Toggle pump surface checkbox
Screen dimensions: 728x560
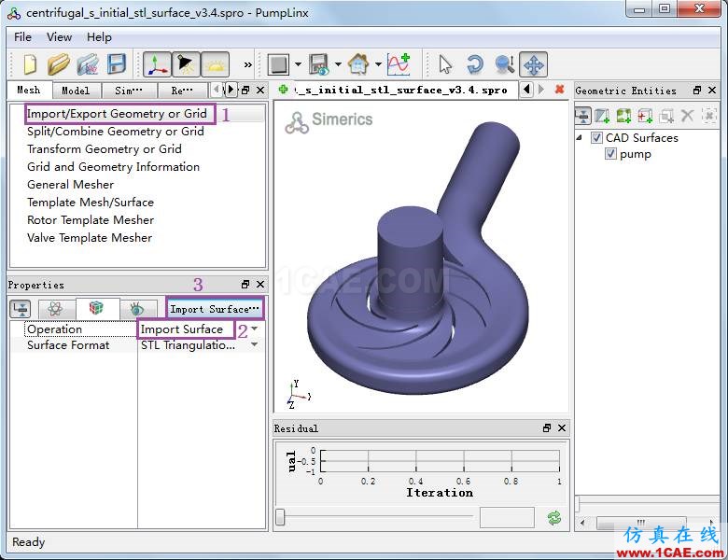610,154
